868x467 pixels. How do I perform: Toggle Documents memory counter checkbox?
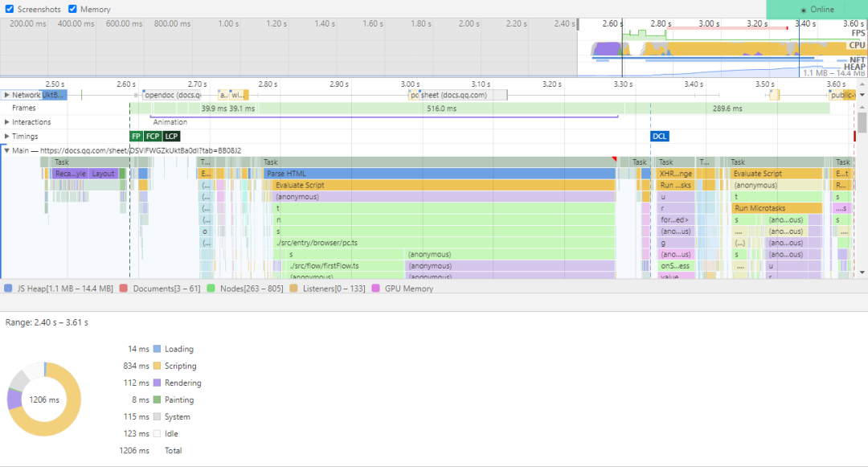click(x=124, y=289)
